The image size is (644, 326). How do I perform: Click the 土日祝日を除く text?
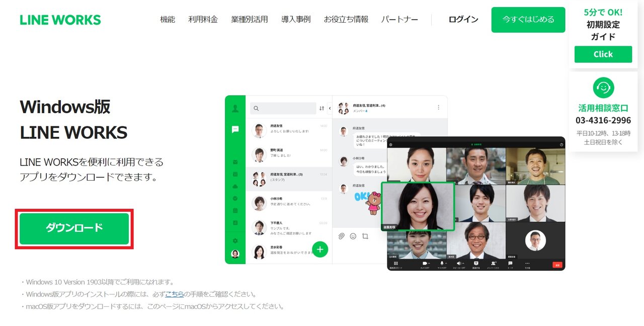coord(603,142)
